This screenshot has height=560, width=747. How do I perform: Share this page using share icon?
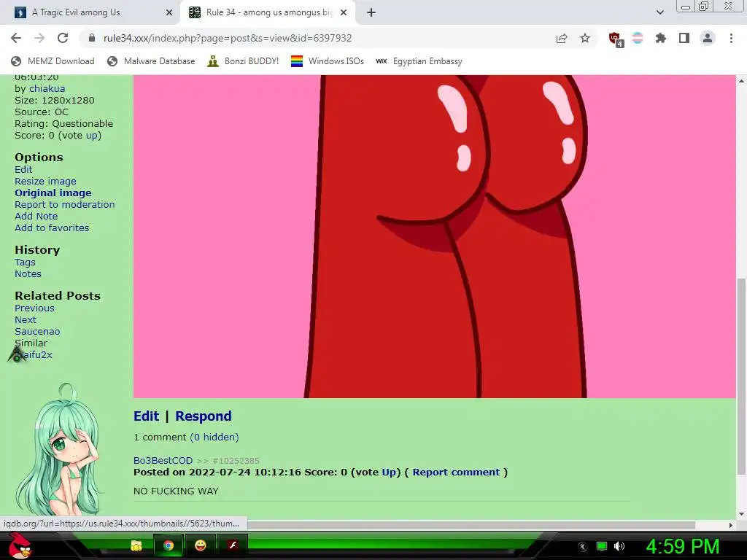562,38
